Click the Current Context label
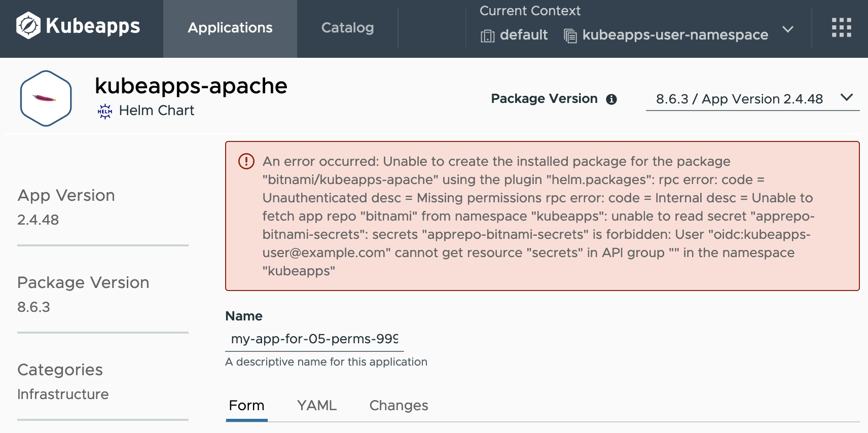This screenshot has width=868, height=433. 530,11
